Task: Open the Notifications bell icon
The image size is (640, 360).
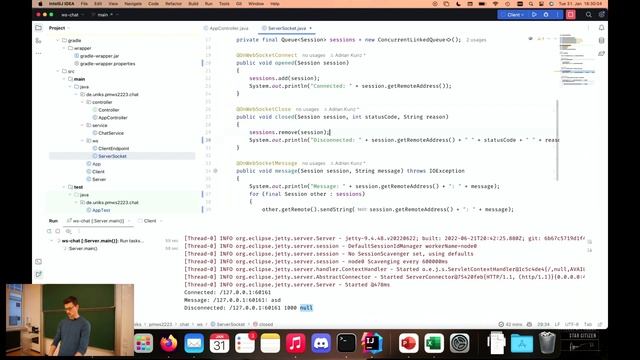Action: tap(601, 28)
